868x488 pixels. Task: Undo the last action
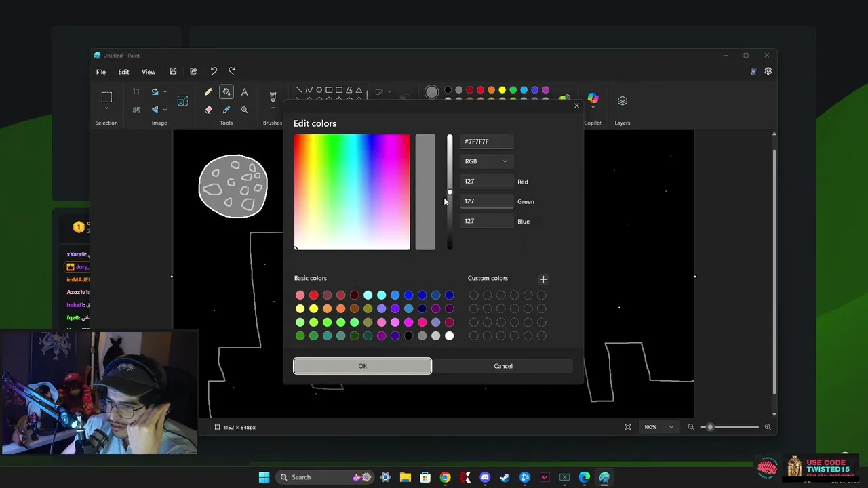214,71
